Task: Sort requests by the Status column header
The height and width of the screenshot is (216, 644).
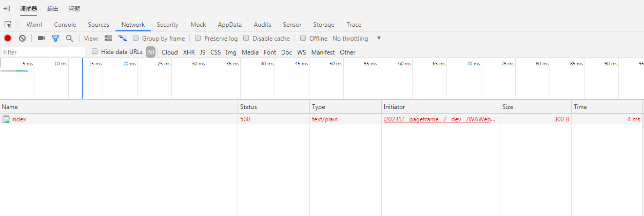Action: coord(248,107)
